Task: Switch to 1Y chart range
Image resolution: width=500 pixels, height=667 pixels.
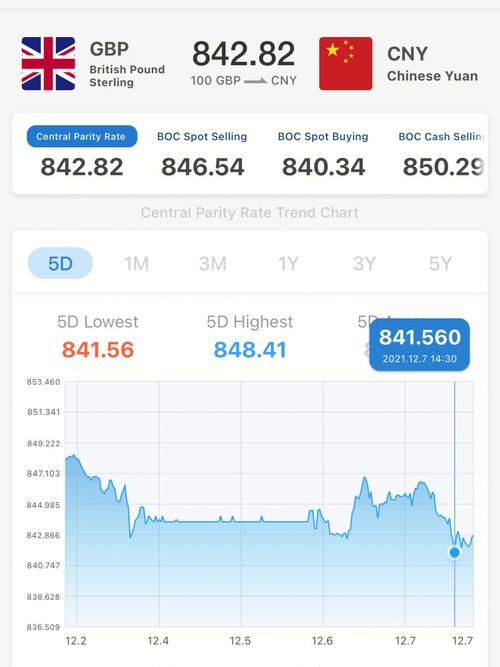Action: [x=288, y=264]
